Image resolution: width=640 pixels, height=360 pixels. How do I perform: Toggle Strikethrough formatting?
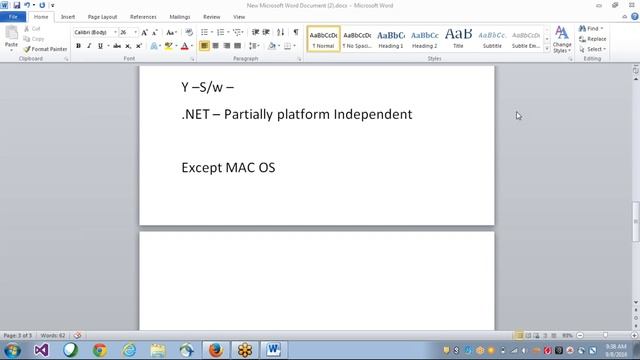117,46
